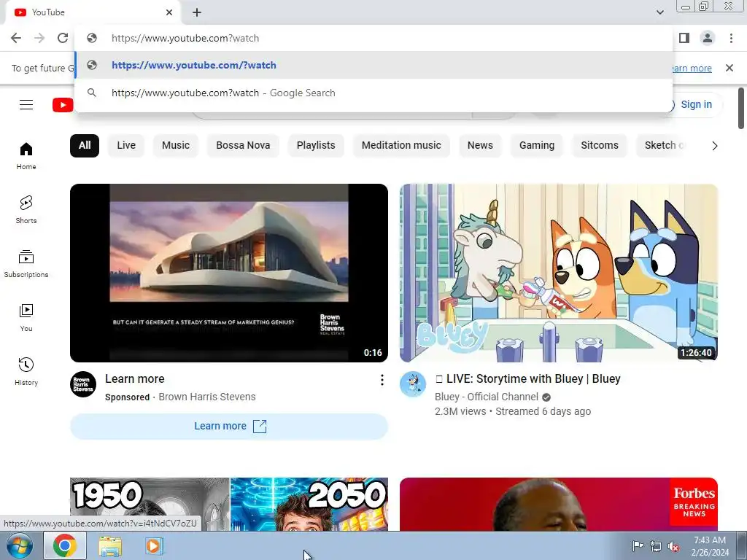Click the browser forward arrow
The height and width of the screenshot is (560, 747).
point(39,38)
